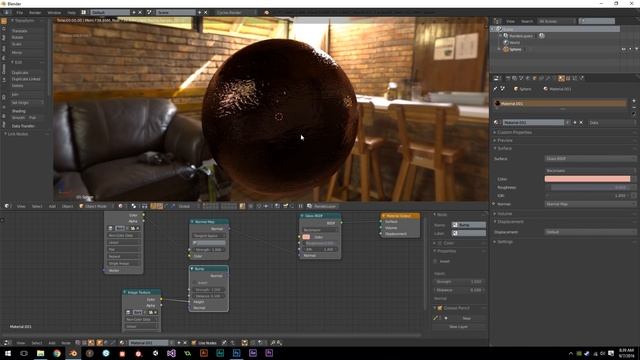Click the Glass BSDF node color swatch

pyautogui.click(x=306, y=237)
